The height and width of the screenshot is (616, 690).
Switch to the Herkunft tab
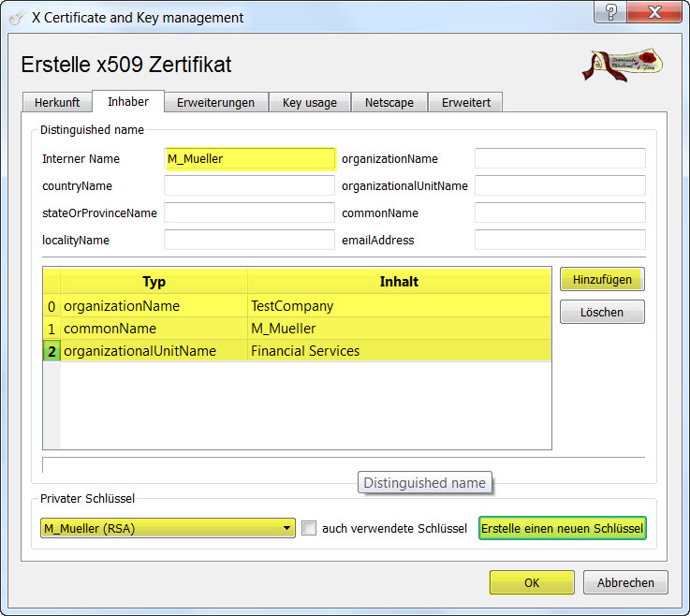[57, 102]
